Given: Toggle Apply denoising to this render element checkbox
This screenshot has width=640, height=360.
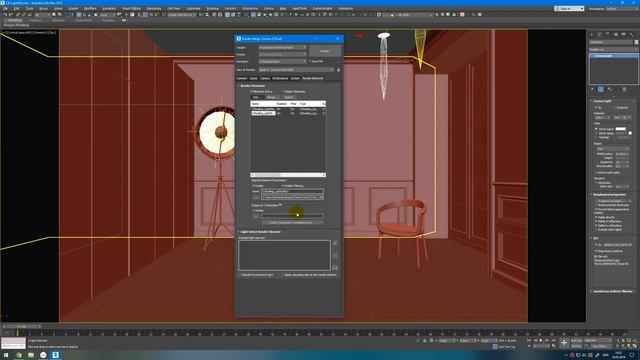Looking at the screenshot, I should (x=283, y=275).
